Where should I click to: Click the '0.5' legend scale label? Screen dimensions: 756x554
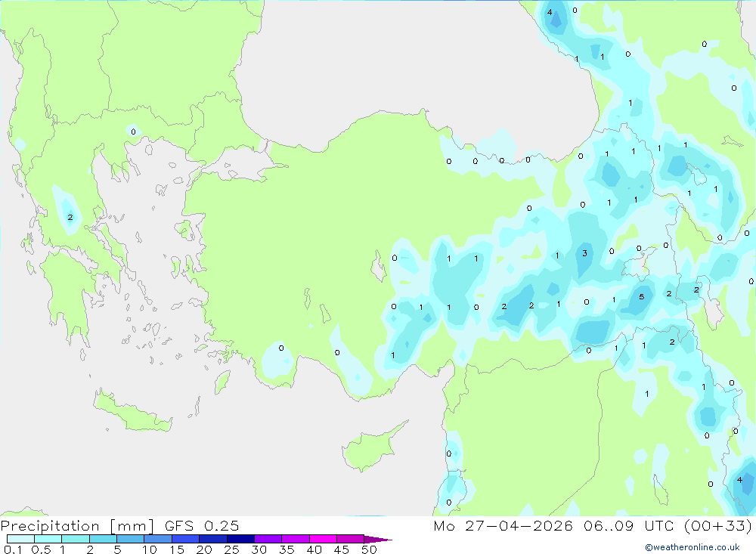click(41, 549)
